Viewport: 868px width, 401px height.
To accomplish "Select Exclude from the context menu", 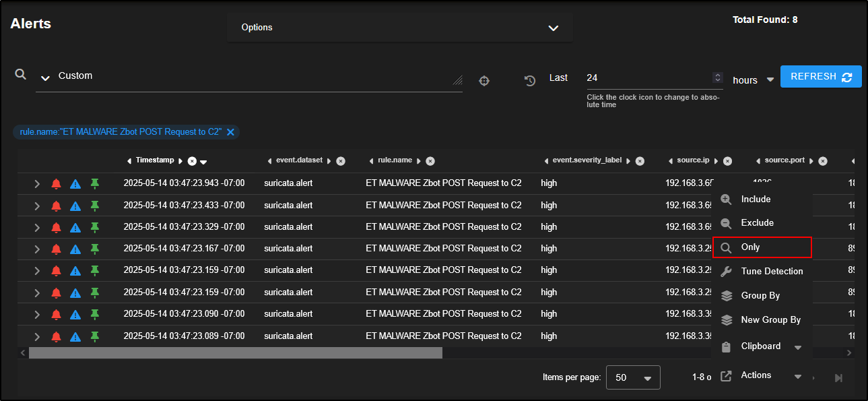I will (757, 223).
